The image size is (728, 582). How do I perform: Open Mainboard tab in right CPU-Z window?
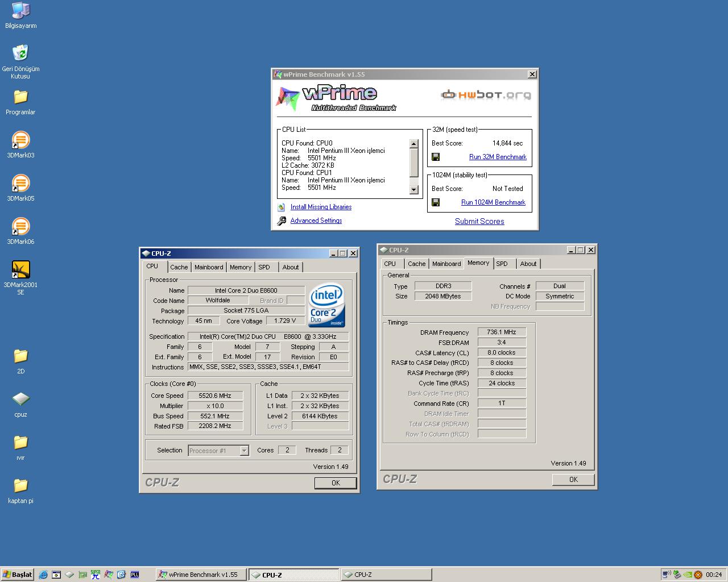point(446,264)
